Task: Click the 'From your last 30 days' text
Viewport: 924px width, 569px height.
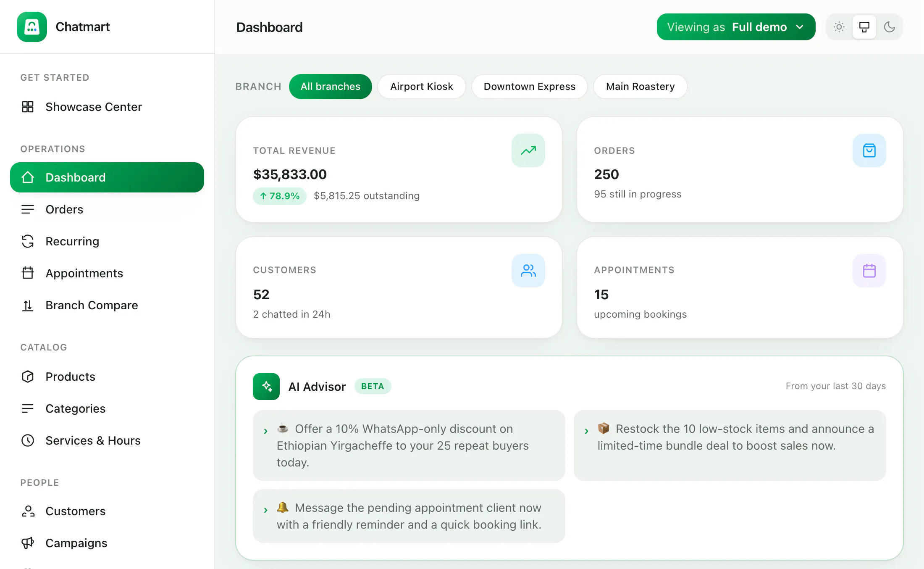Action: pos(836,386)
